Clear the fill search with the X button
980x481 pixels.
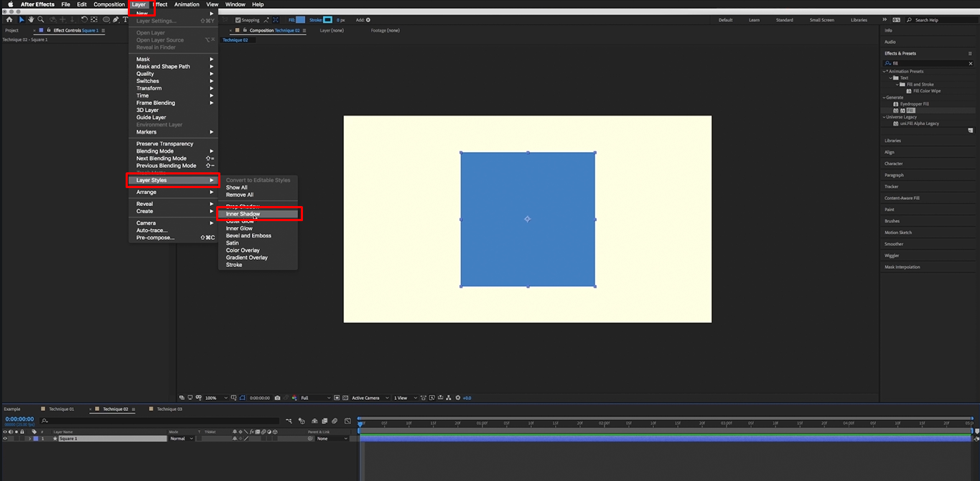pyautogui.click(x=971, y=63)
